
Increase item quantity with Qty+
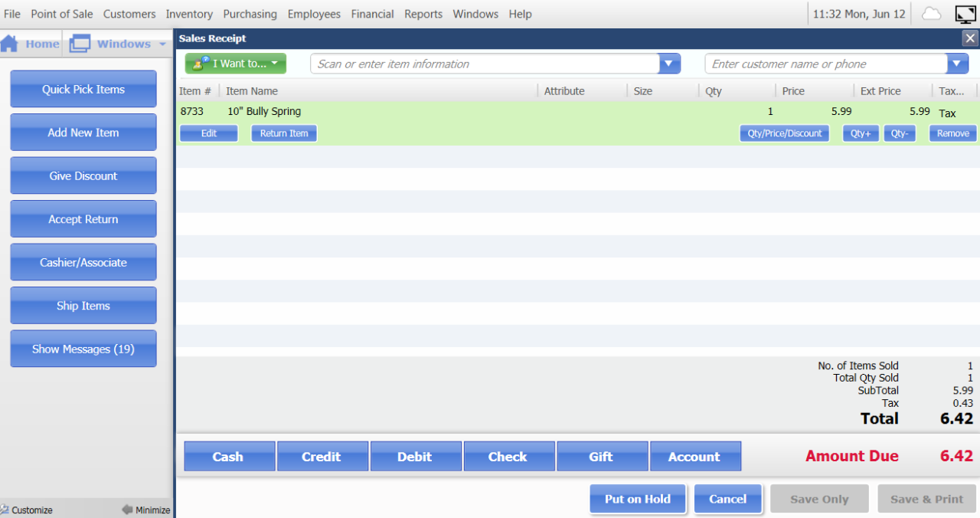[861, 133]
